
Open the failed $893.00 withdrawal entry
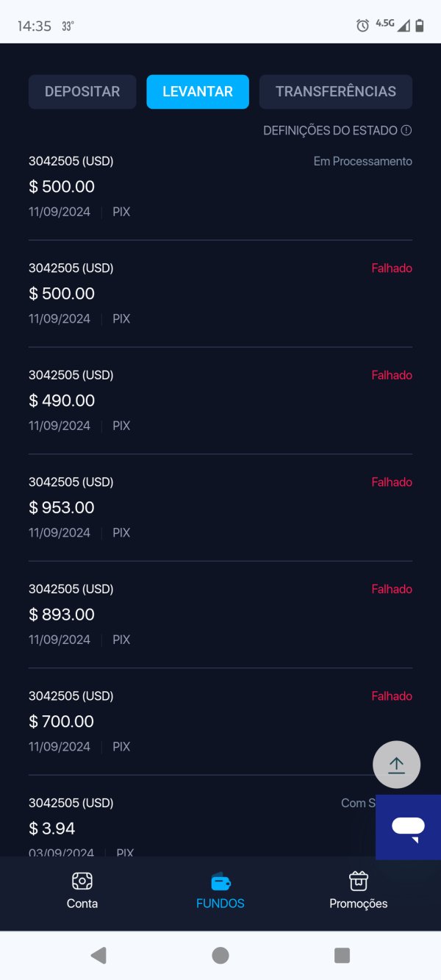click(x=220, y=615)
